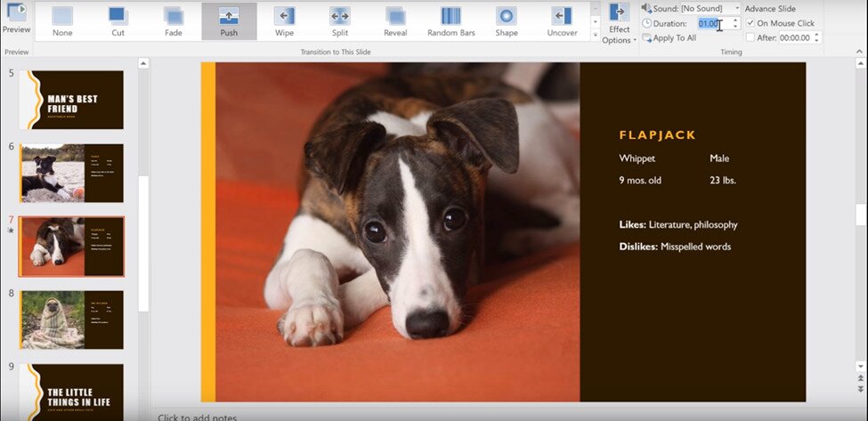Increase the After time with up arrow
This screenshot has width=868, height=421.
[817, 35]
